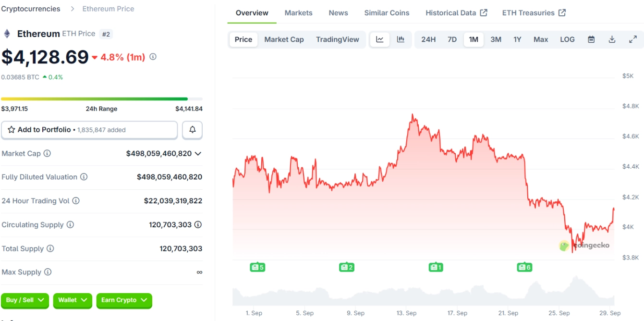Image resolution: width=644 pixels, height=321 pixels.
Task: Open the Earn Crypto dropdown
Action: 124,300
